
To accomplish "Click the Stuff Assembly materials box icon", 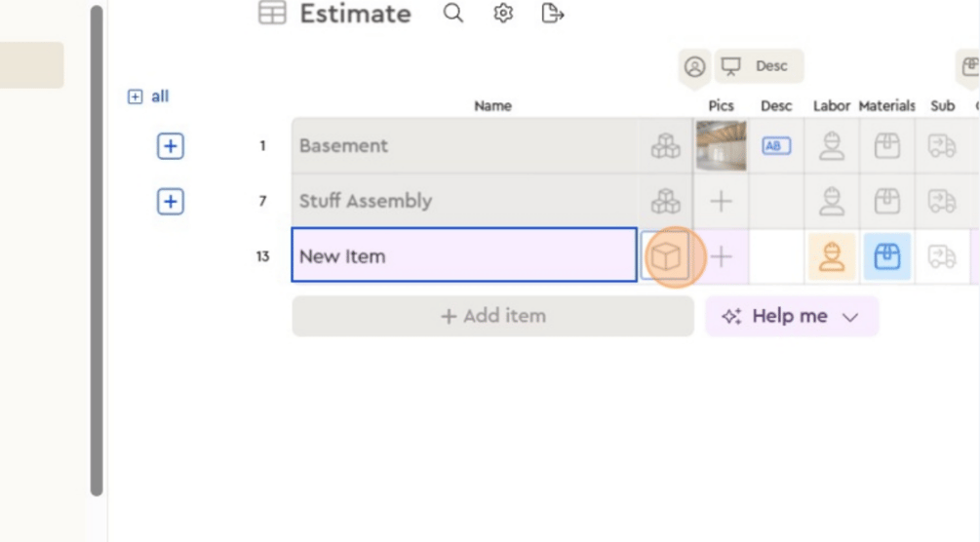I will [x=886, y=201].
